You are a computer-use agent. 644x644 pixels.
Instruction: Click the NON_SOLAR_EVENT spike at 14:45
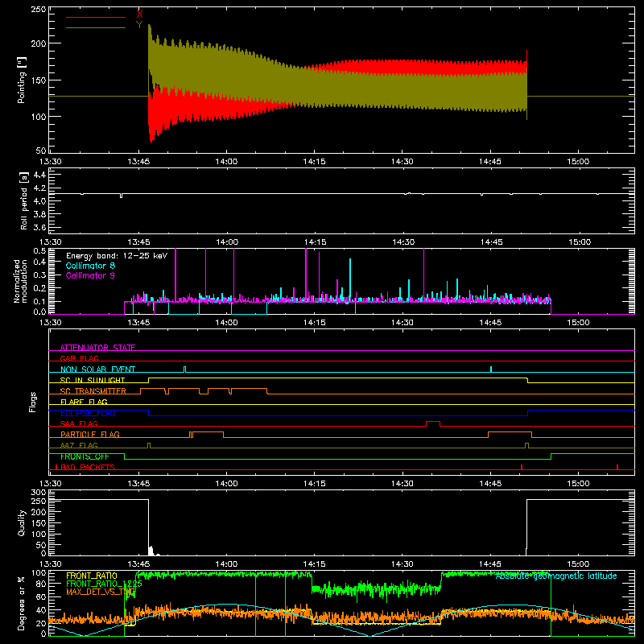pyautogui.click(x=491, y=369)
